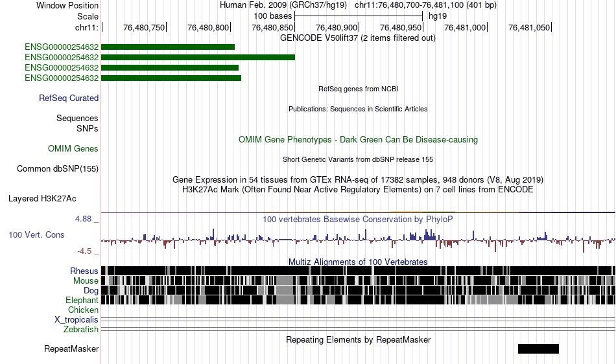The width and height of the screenshot is (616, 364).
Task: Click the Dog species label
Action: [x=91, y=291]
